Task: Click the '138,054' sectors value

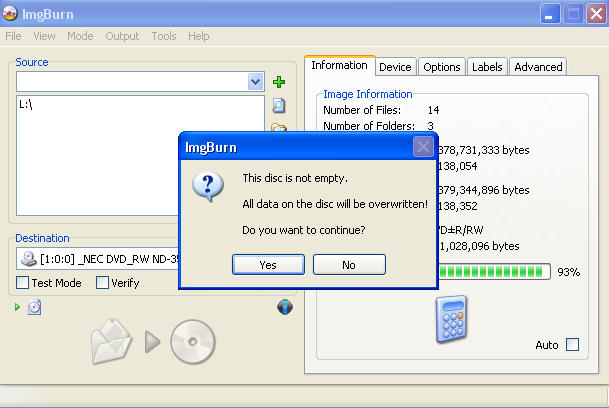Action: [x=458, y=166]
